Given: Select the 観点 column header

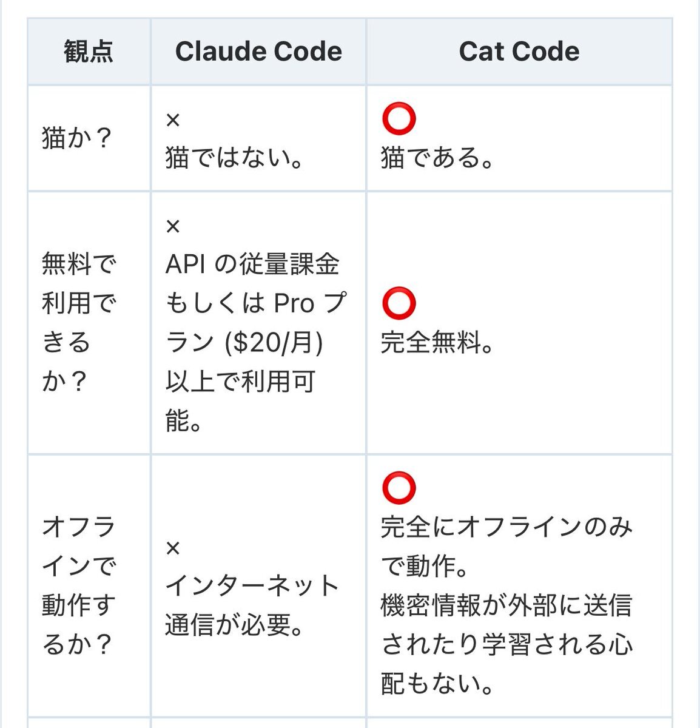Looking at the screenshot, I should click(89, 52).
